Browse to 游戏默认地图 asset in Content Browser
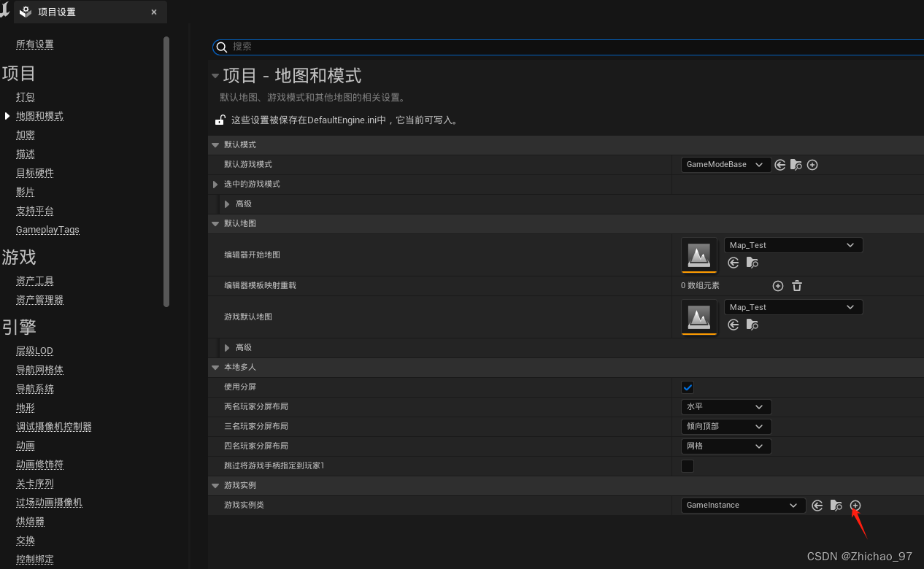Image resolution: width=924 pixels, height=569 pixels. point(752,325)
